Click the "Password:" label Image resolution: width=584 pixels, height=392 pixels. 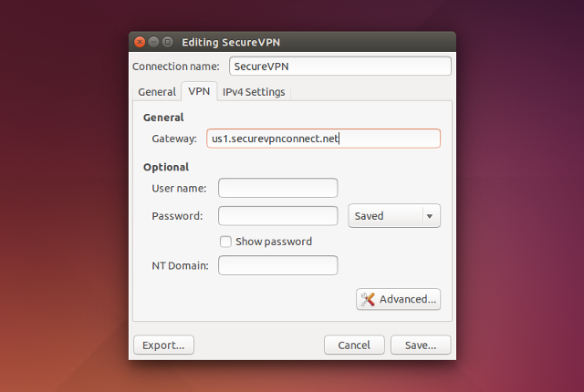(177, 216)
